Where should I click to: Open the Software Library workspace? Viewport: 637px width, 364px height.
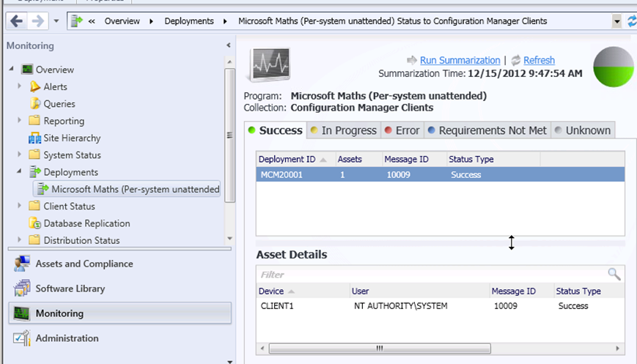click(x=119, y=289)
